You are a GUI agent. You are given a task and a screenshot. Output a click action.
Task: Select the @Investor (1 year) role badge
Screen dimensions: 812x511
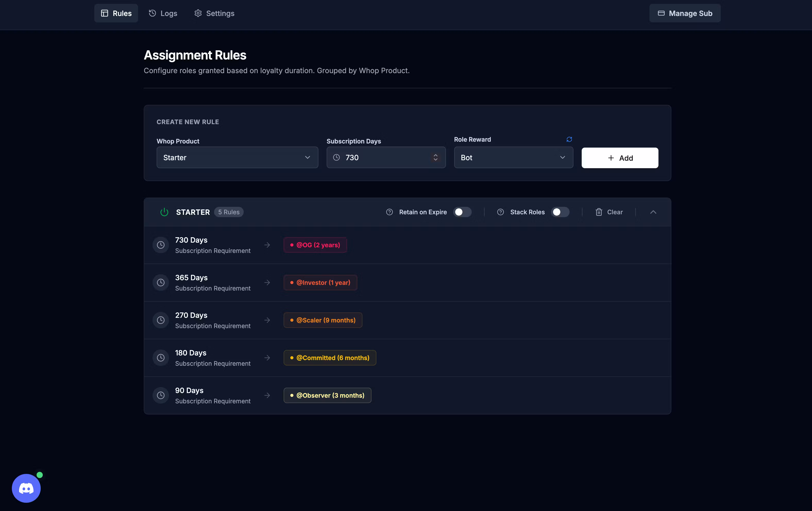pos(320,283)
